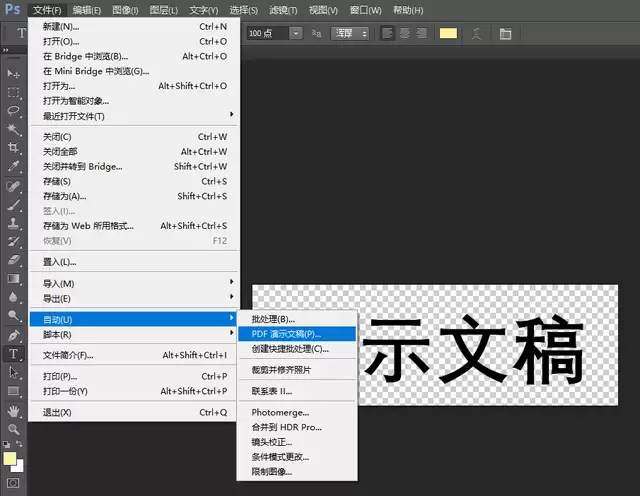Open the anti-aliasing method dropdown

pyautogui.click(x=350, y=33)
